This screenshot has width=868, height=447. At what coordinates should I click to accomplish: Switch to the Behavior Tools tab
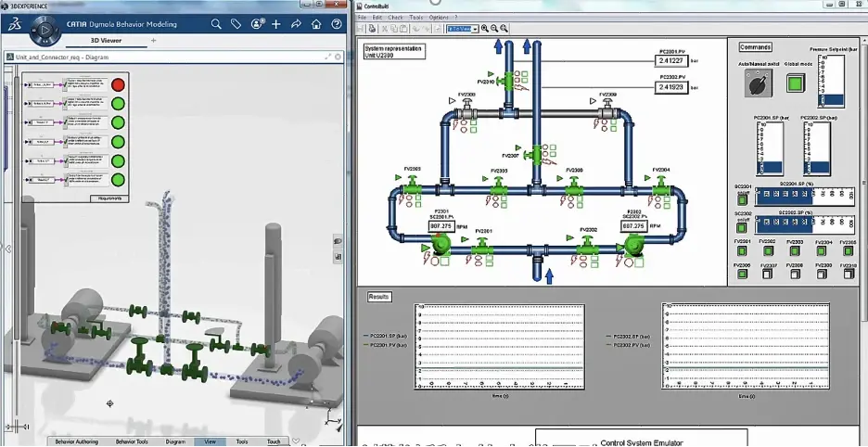tap(132, 441)
